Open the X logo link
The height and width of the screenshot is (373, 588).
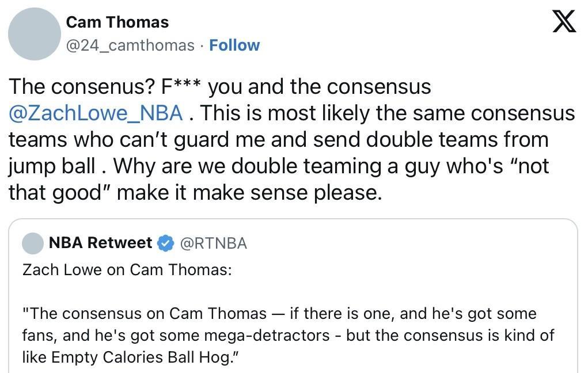tap(564, 23)
